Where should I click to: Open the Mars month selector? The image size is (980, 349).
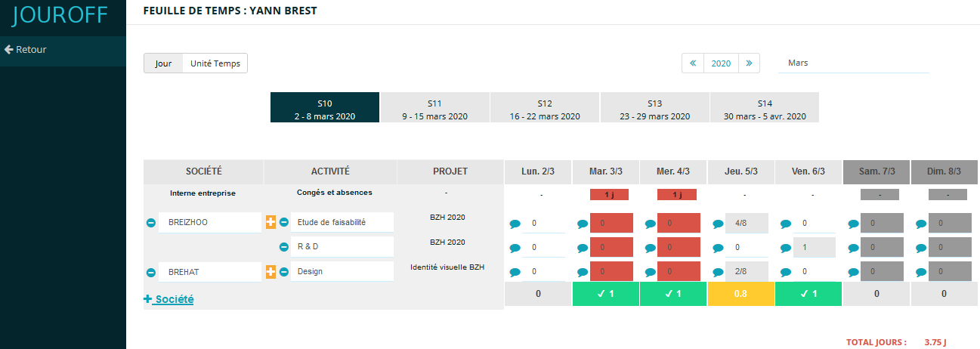(x=853, y=63)
